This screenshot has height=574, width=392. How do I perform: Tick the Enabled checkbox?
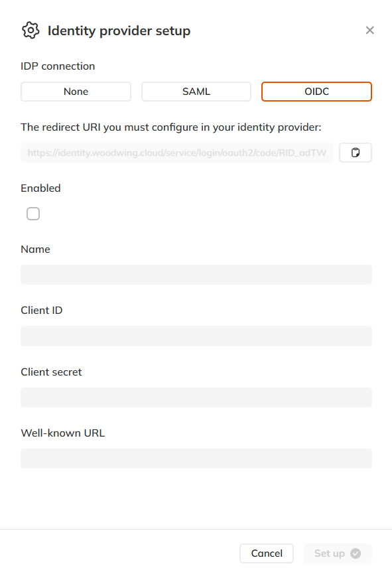pos(33,214)
